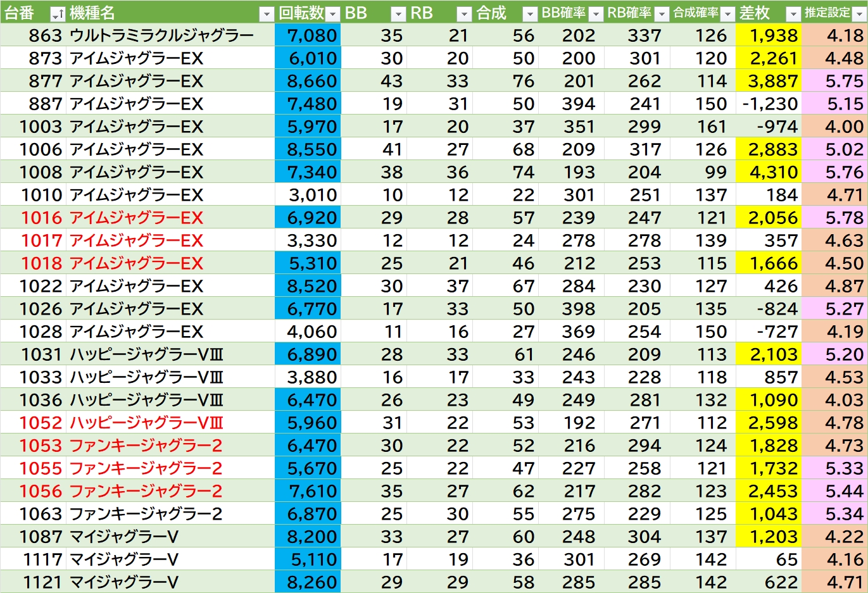Open the 推定設定 column filter dropdown

pos(859,14)
